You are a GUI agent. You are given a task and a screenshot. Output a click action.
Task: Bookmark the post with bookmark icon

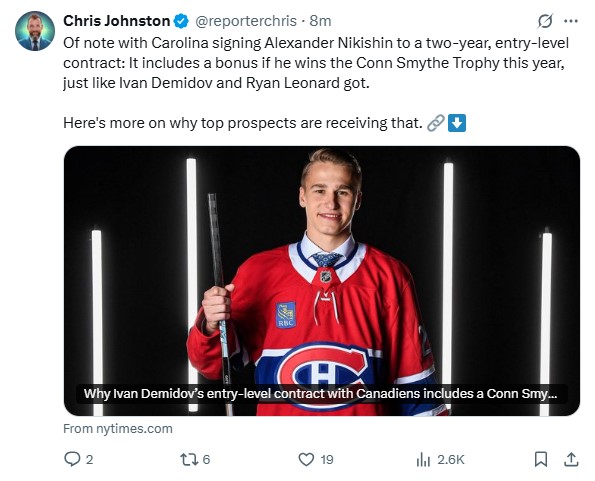541,459
